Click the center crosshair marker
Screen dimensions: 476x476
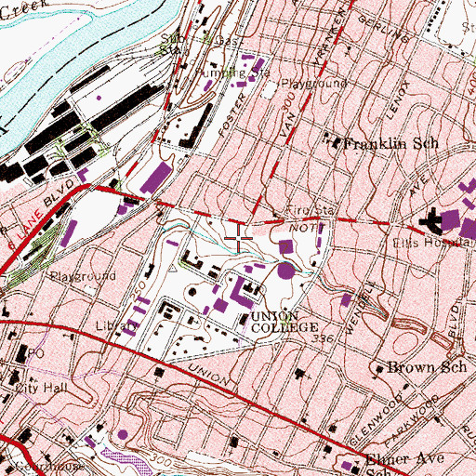click(238, 238)
